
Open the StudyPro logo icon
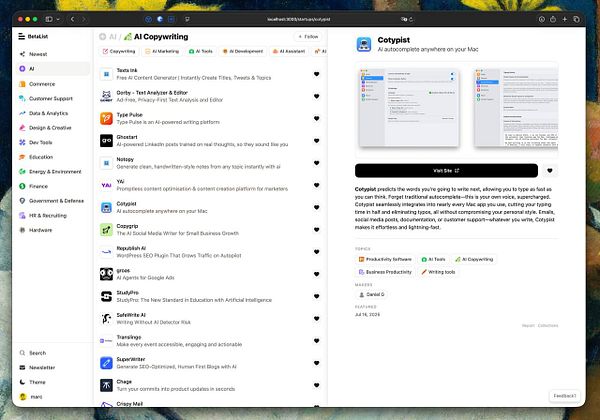[106, 296]
